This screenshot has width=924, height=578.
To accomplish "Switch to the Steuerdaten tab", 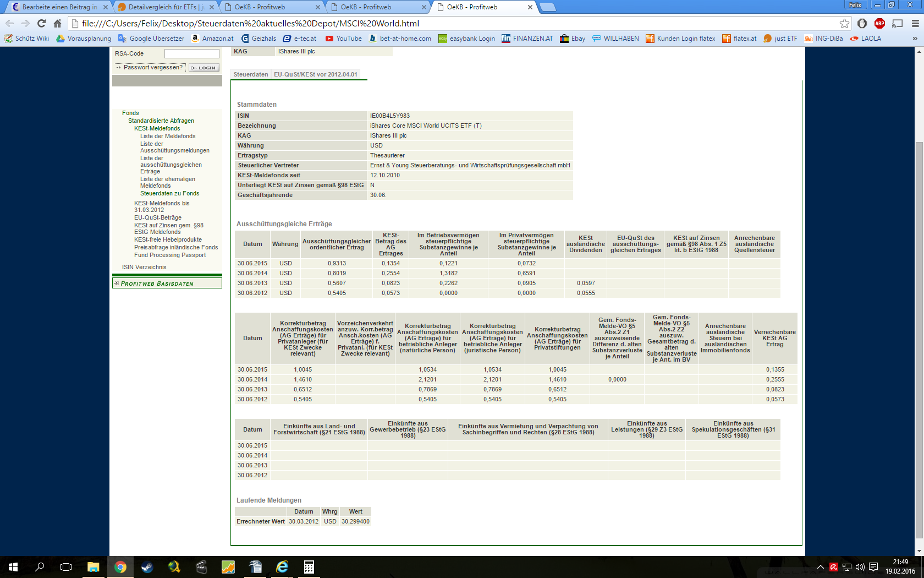I will pyautogui.click(x=251, y=74).
